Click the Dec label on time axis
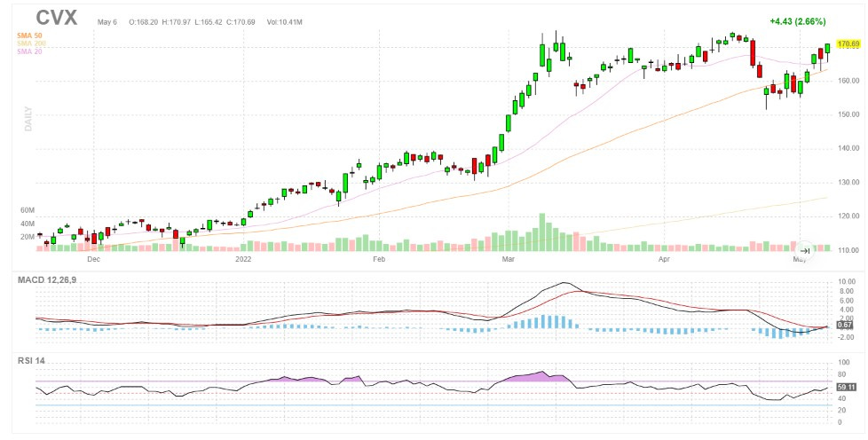 click(x=93, y=259)
